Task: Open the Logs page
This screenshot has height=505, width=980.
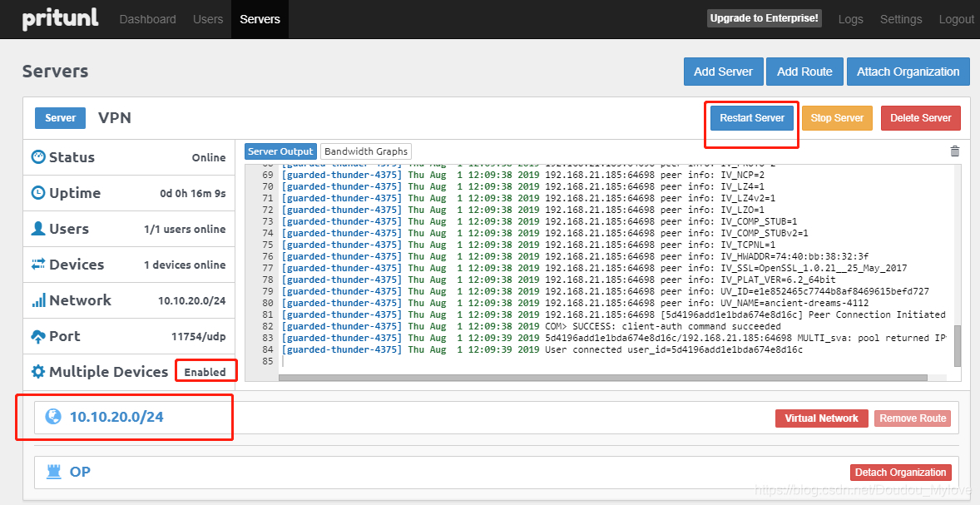Action: 850,19
